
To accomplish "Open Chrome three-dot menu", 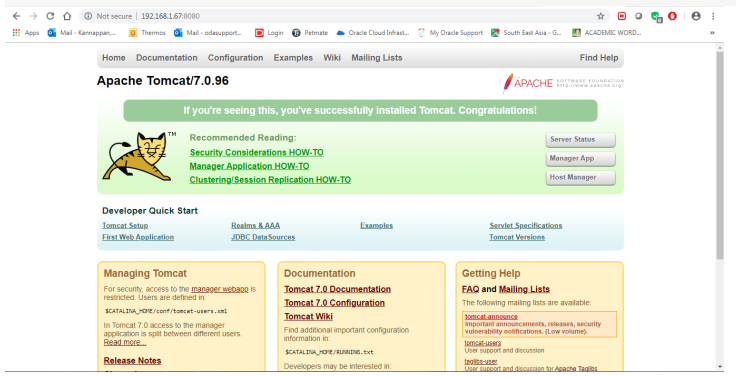I will (713, 16).
